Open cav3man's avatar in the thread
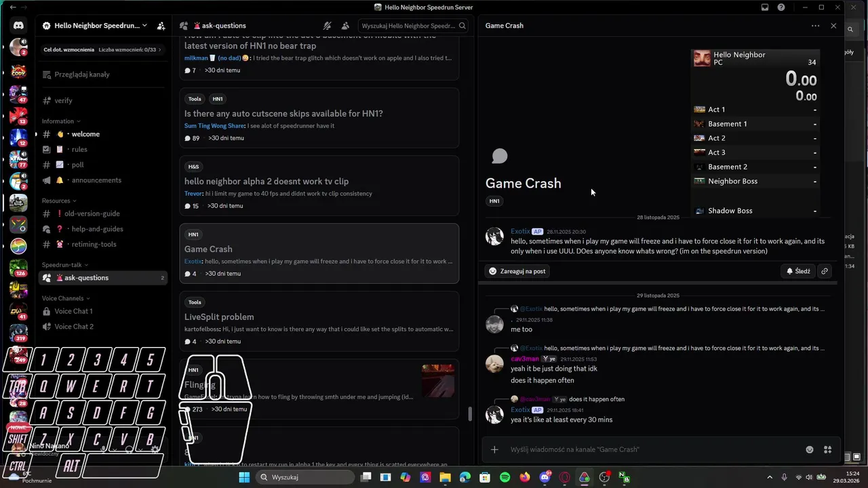Viewport: 868px width, 488px height. point(494,363)
